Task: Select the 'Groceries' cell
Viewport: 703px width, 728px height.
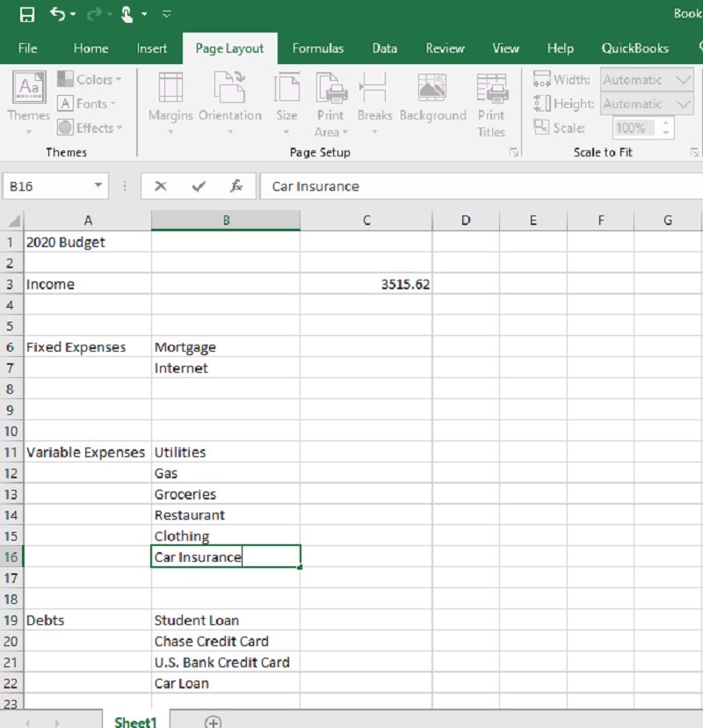Action: click(226, 494)
